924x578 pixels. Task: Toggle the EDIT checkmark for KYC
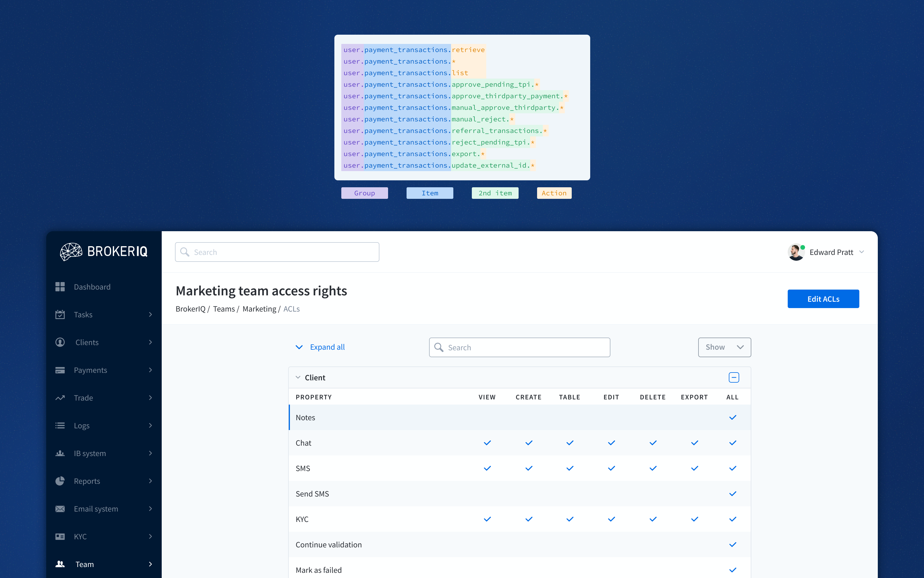coord(611,519)
